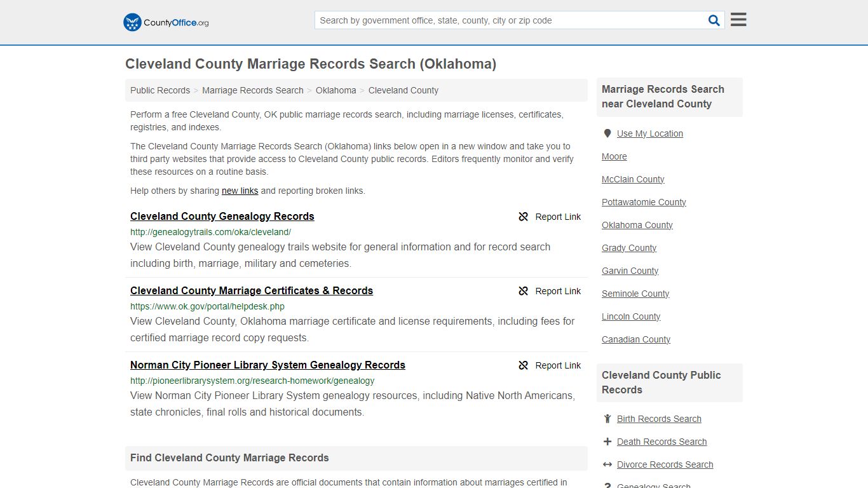The width and height of the screenshot is (868, 488).
Task: Open Norman City Pioneer Library System Genealogy Records
Action: click(x=268, y=365)
